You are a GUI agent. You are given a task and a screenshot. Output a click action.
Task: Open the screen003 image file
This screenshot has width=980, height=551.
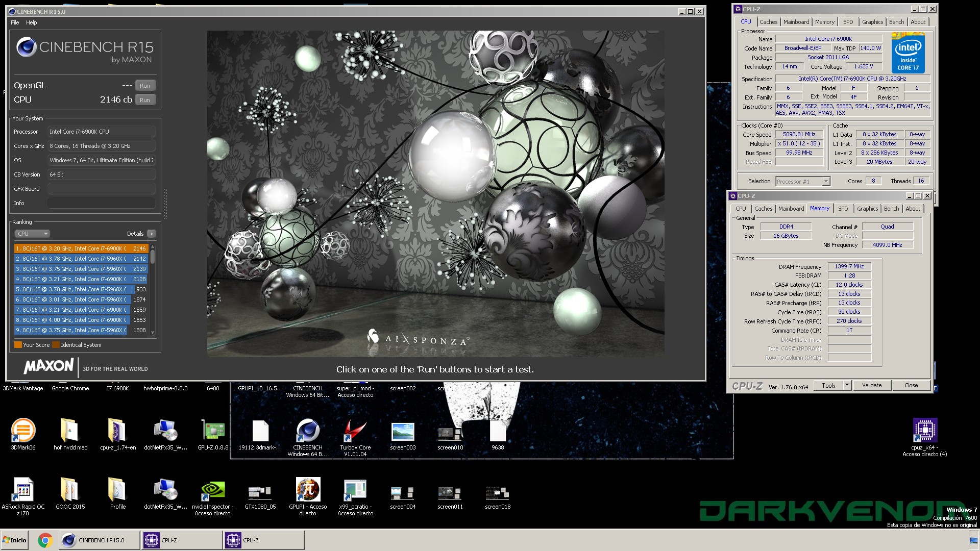pyautogui.click(x=403, y=434)
